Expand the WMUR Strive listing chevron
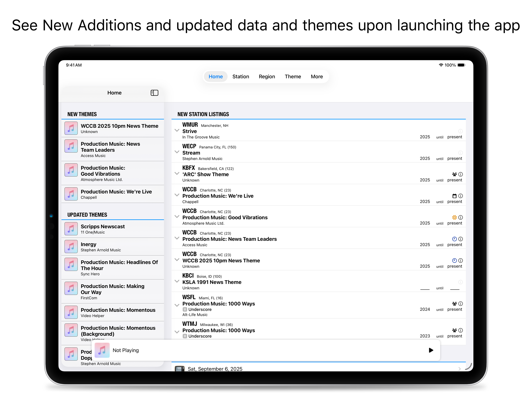The width and height of the screenshot is (532, 399). coord(177,130)
